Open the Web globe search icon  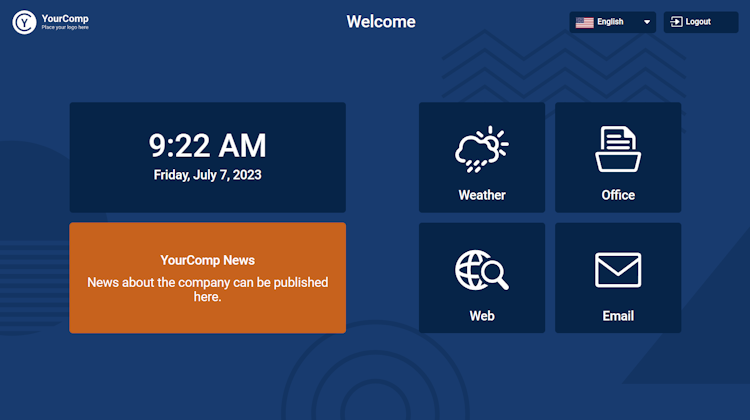point(482,270)
